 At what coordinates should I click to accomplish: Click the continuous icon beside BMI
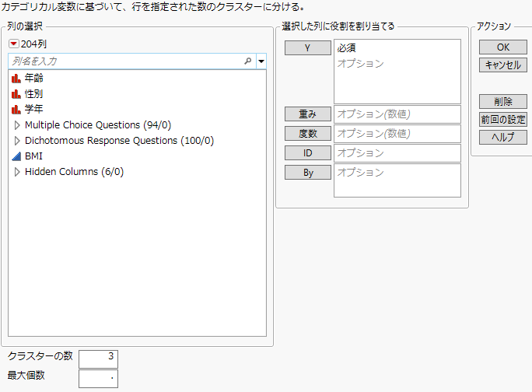16,156
